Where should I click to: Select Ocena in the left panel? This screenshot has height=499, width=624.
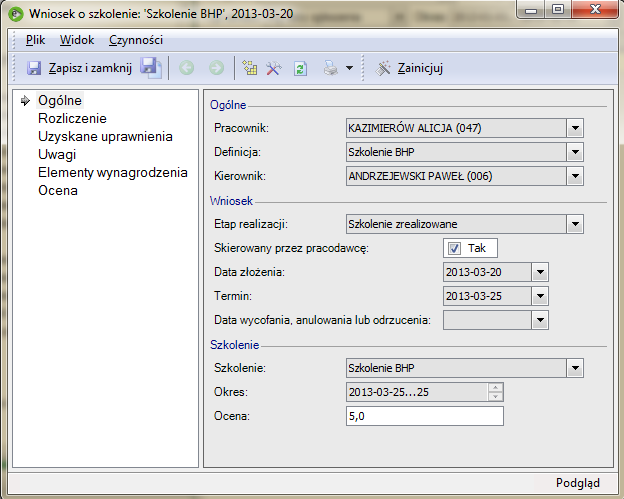click(58, 190)
